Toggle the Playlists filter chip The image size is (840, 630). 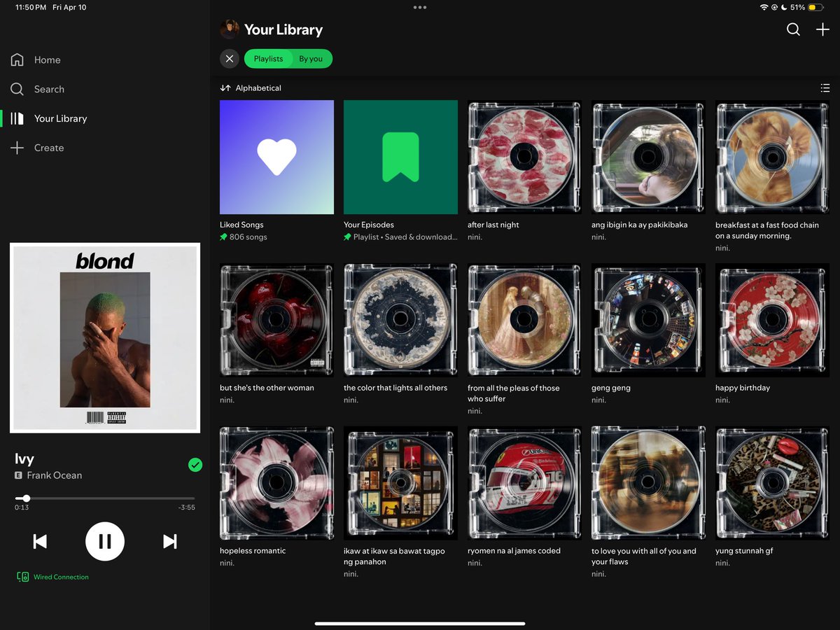click(x=268, y=59)
